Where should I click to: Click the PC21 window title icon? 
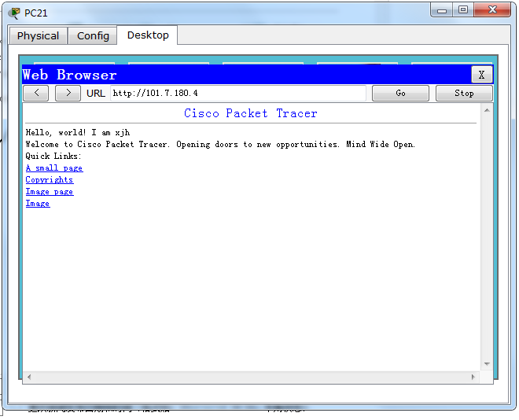(14, 13)
